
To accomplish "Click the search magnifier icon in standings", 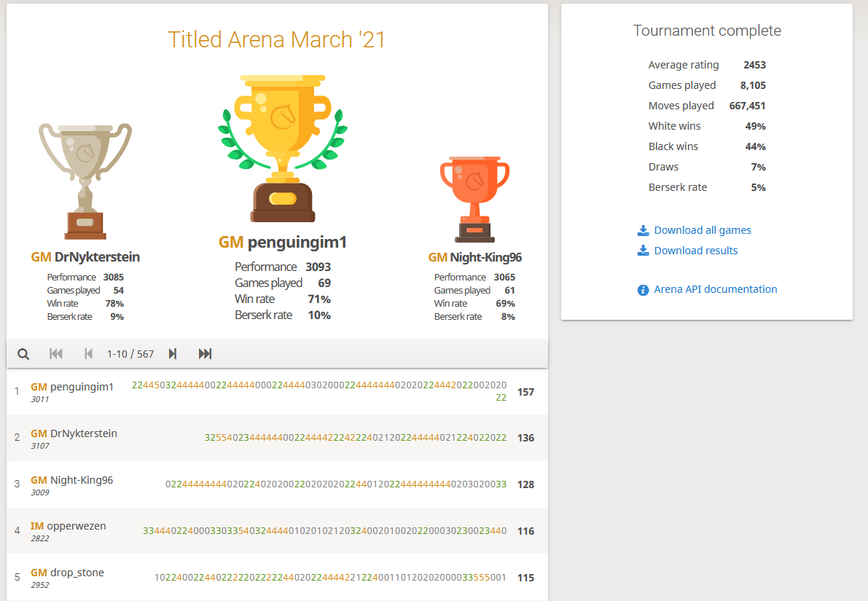I will (23, 354).
